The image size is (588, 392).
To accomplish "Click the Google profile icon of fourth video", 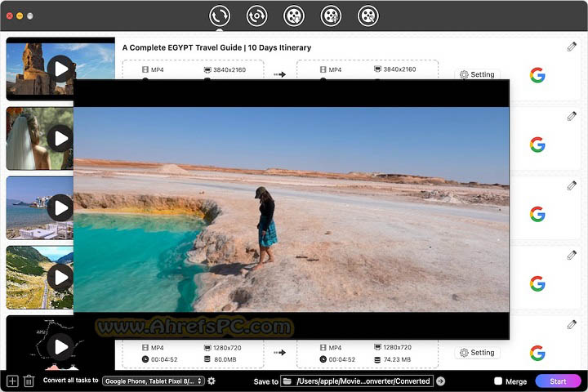I will point(537,283).
